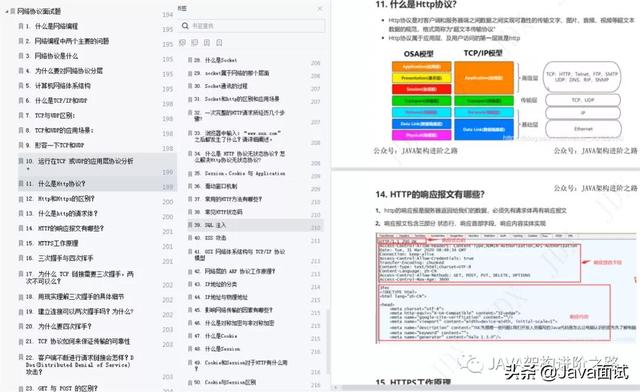Open bookmark 18. 用现实理解三次握手的具体细节

pyautogui.click(x=74, y=297)
